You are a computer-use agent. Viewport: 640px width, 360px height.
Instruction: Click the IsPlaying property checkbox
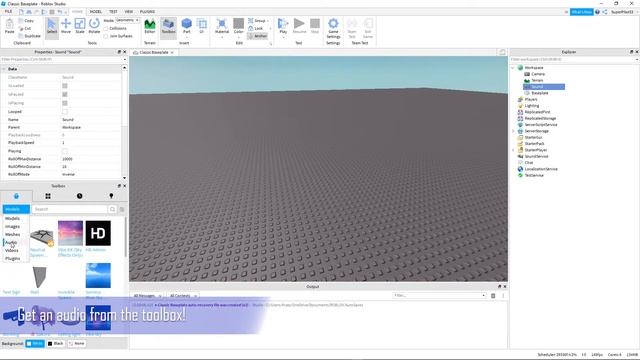click(x=64, y=103)
